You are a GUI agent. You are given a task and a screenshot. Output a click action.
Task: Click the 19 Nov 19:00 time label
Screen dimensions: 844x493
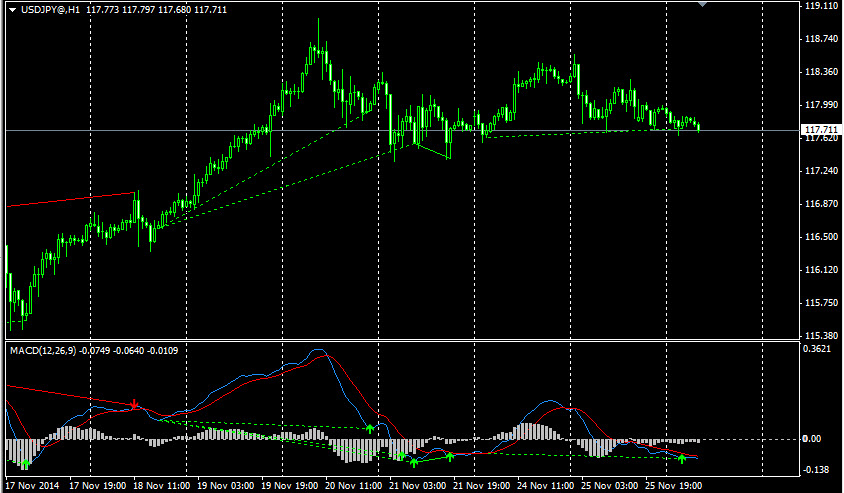(x=290, y=485)
